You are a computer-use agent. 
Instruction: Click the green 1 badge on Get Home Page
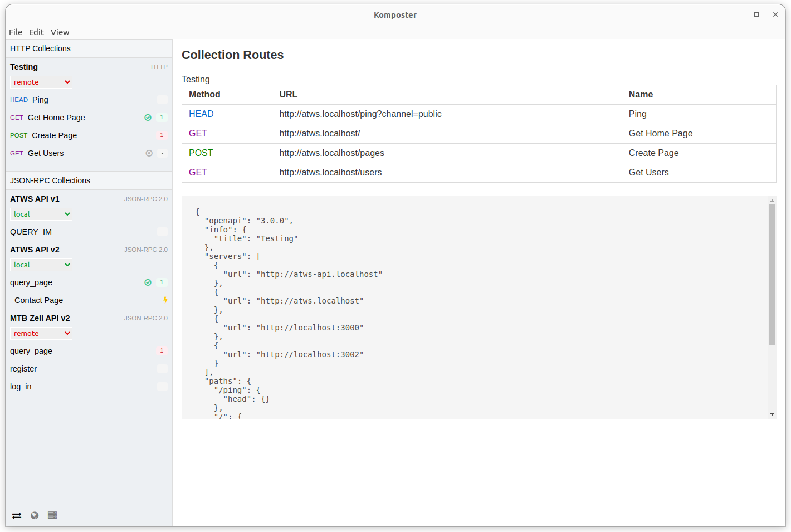click(162, 118)
